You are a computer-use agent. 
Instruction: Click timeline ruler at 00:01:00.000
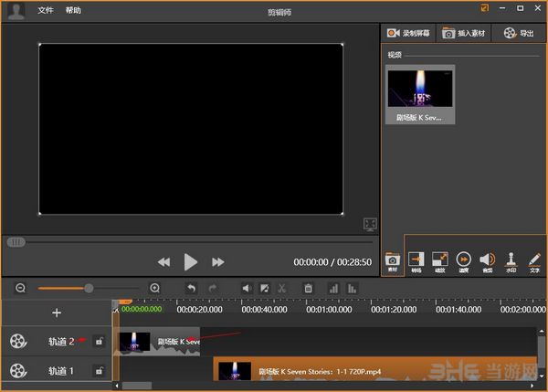pyautogui.click(x=329, y=309)
